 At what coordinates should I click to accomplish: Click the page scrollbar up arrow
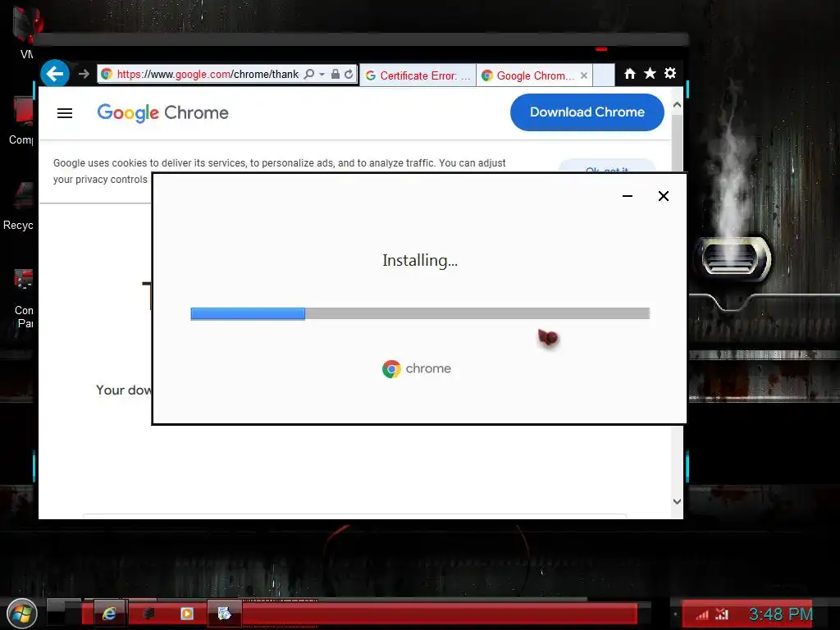point(677,105)
